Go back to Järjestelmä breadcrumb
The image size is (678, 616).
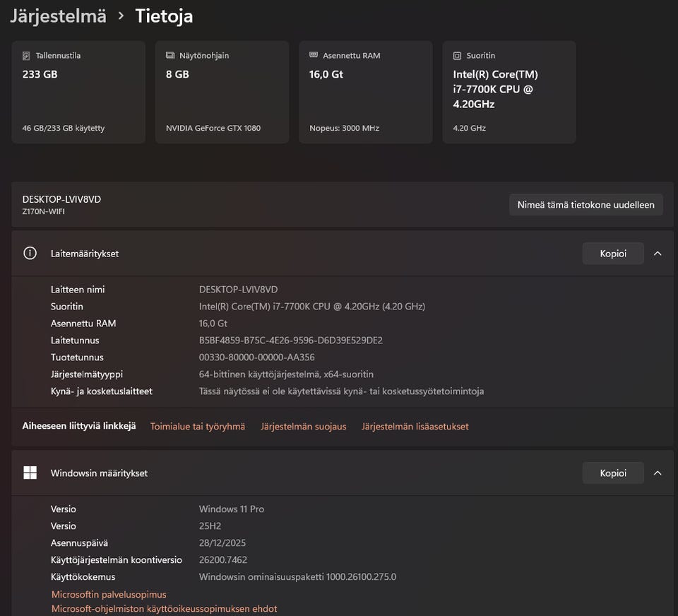[58, 16]
